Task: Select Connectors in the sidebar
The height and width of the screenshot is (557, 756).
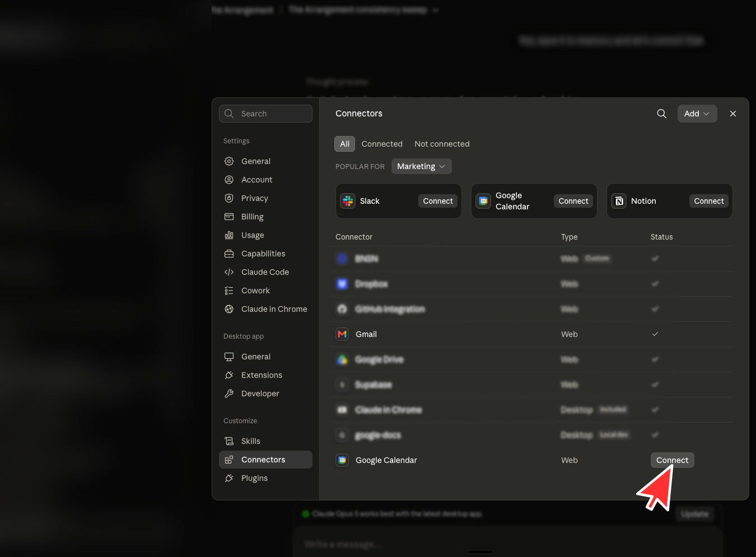Action: pyautogui.click(x=265, y=460)
